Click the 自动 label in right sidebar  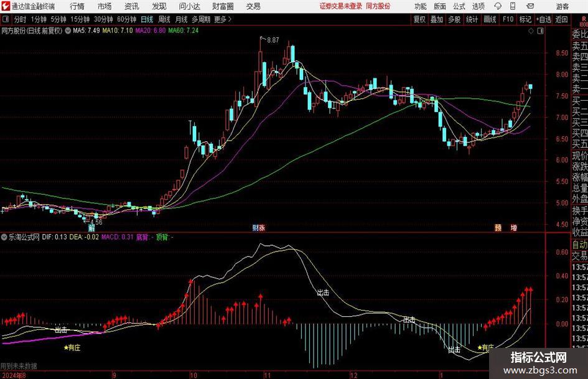580,245
